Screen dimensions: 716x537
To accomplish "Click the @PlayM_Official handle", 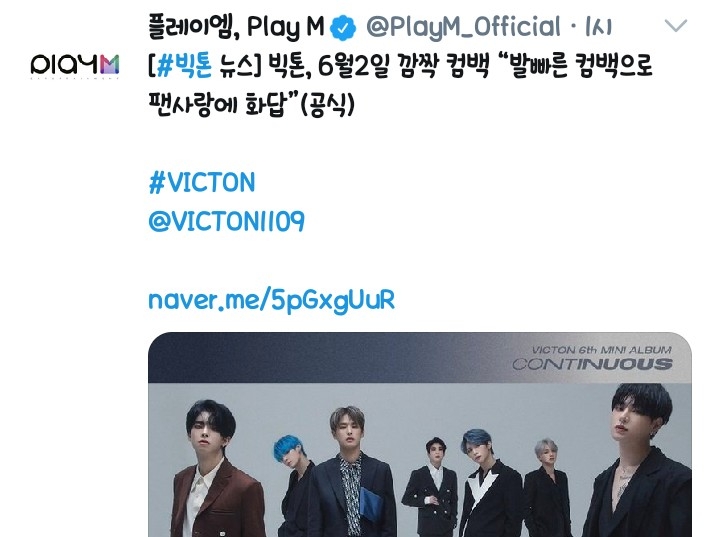I will coord(463,27).
